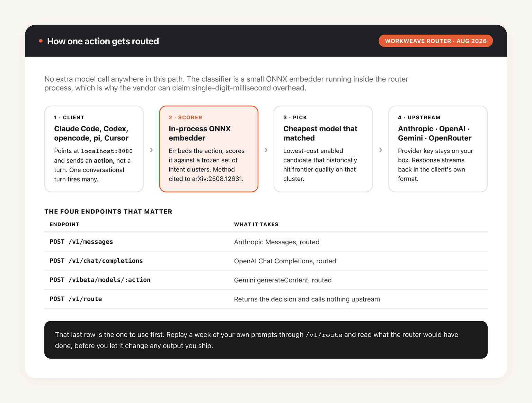
Task: Select the '4 · UPSTREAM' step card
Action: [438, 149]
